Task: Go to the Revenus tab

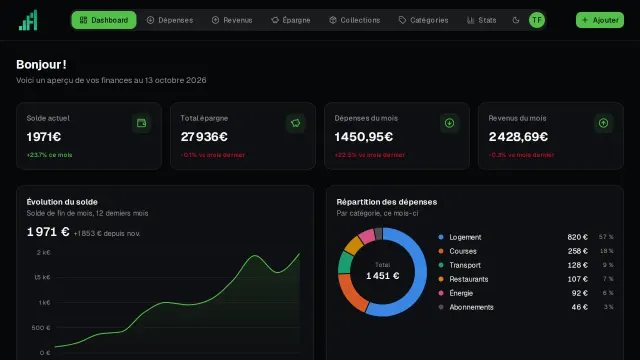Action: 232,20
